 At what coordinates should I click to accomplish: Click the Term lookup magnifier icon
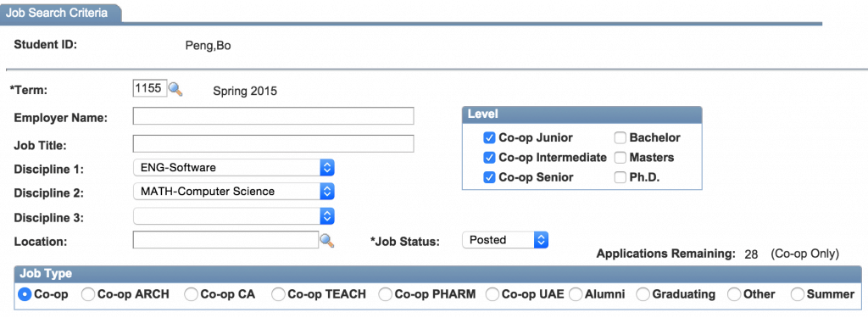tap(176, 89)
